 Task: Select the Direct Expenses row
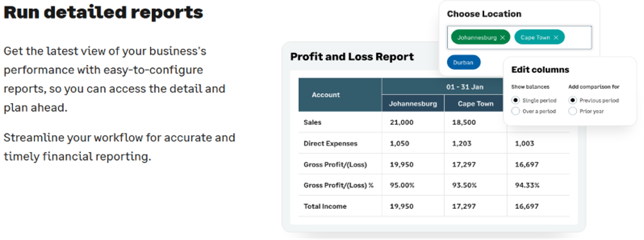click(434, 144)
